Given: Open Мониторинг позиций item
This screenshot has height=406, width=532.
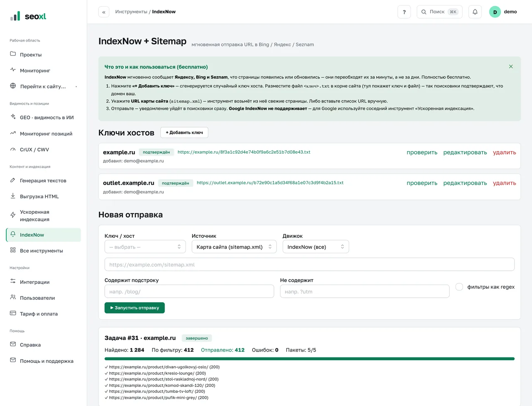Looking at the screenshot, I should (43, 134).
